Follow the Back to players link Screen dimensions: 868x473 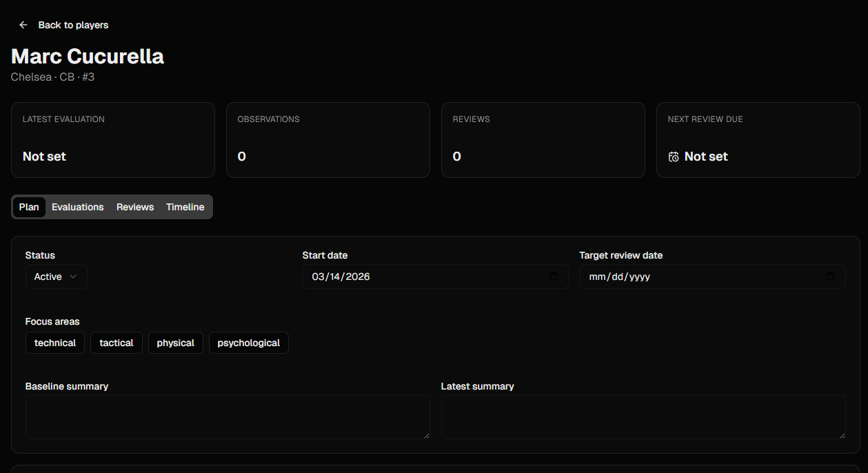(73, 25)
